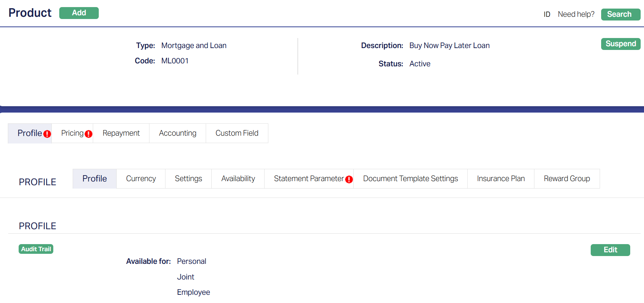644x303 pixels.
Task: Open the Need help? link
Action: tap(576, 15)
